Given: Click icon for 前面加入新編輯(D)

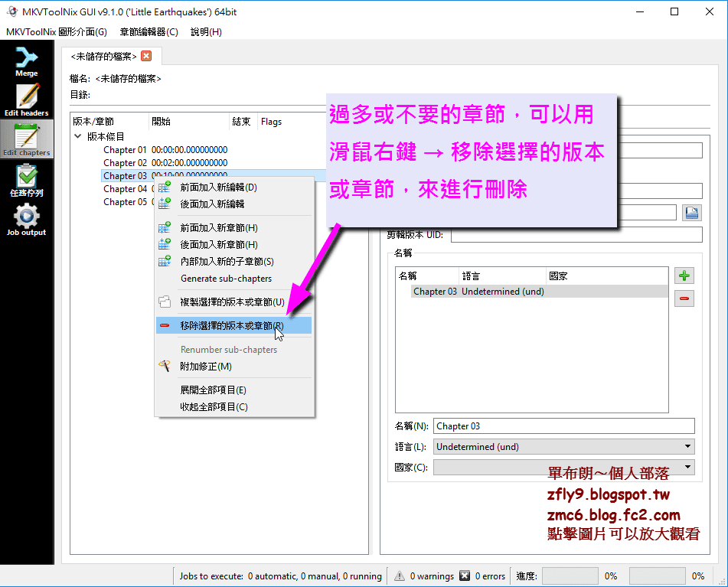Looking at the screenshot, I should coord(165,187).
